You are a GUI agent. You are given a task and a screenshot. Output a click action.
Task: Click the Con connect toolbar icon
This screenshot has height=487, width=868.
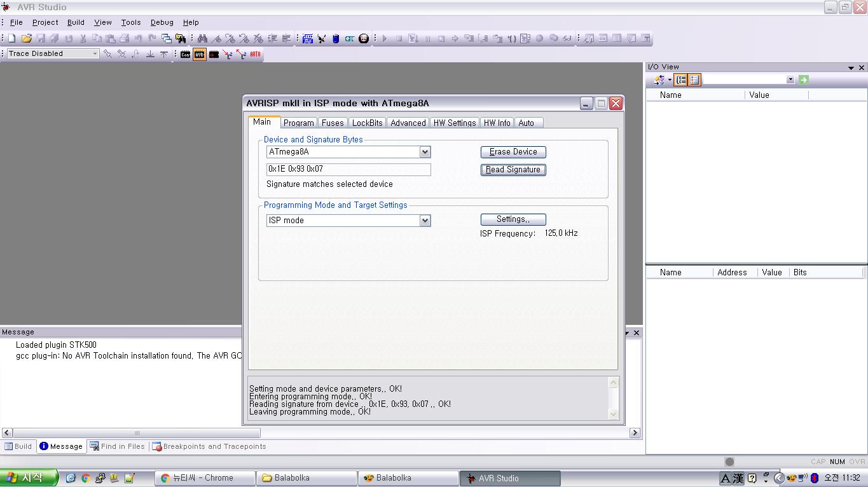(185, 55)
